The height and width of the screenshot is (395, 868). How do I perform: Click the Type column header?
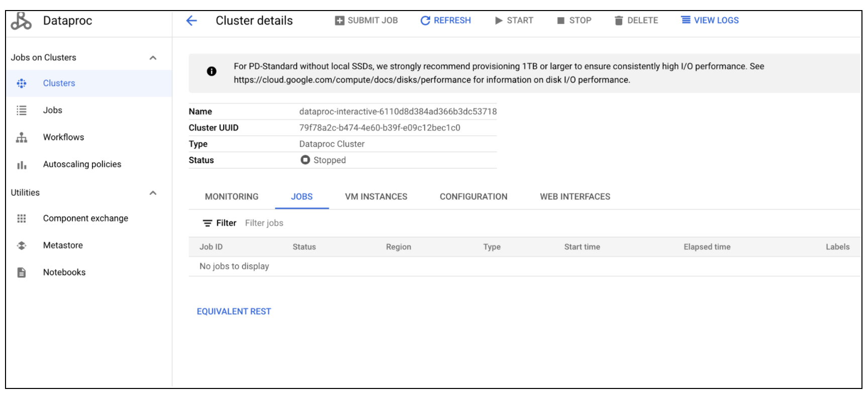(492, 247)
